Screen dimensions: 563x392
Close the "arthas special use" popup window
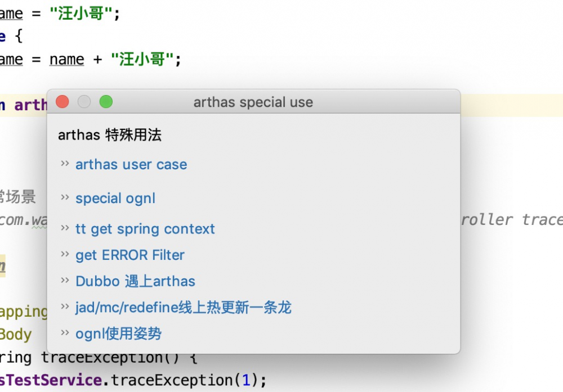[x=62, y=102]
